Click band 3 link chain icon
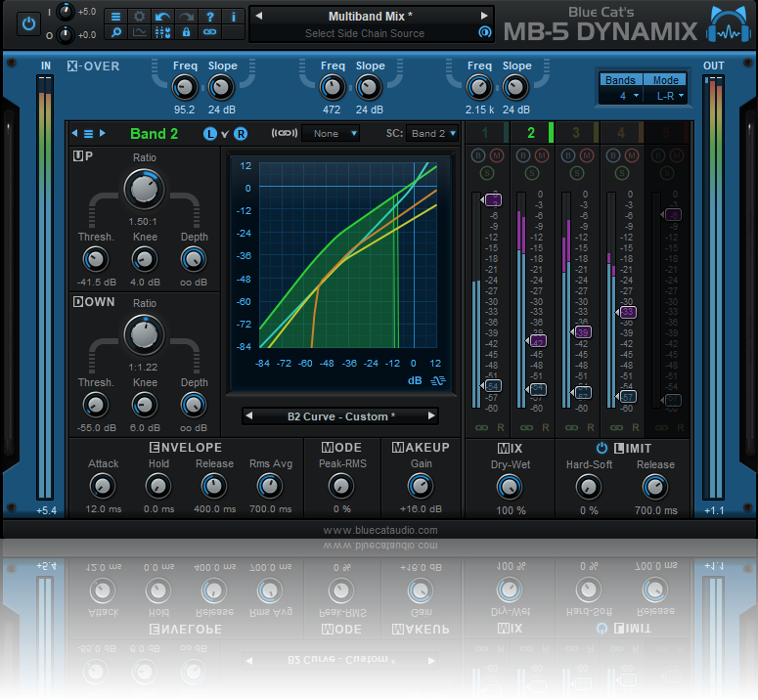Viewport: 758px width, 700px height. pyautogui.click(x=571, y=427)
